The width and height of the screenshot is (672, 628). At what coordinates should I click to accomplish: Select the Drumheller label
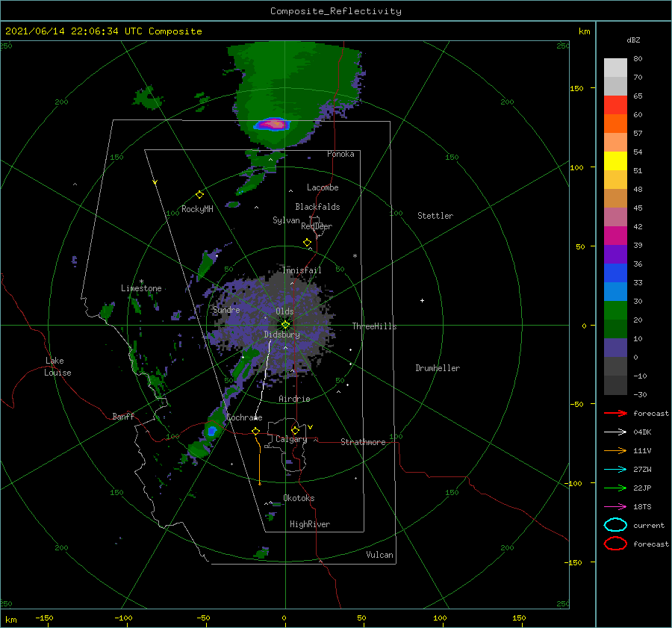pos(438,368)
